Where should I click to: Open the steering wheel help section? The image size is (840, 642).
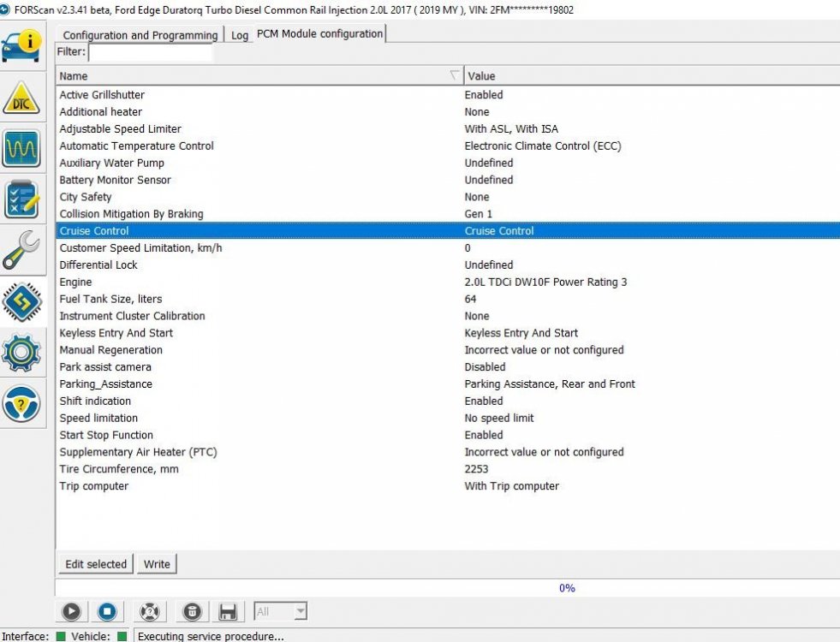pyautogui.click(x=21, y=403)
